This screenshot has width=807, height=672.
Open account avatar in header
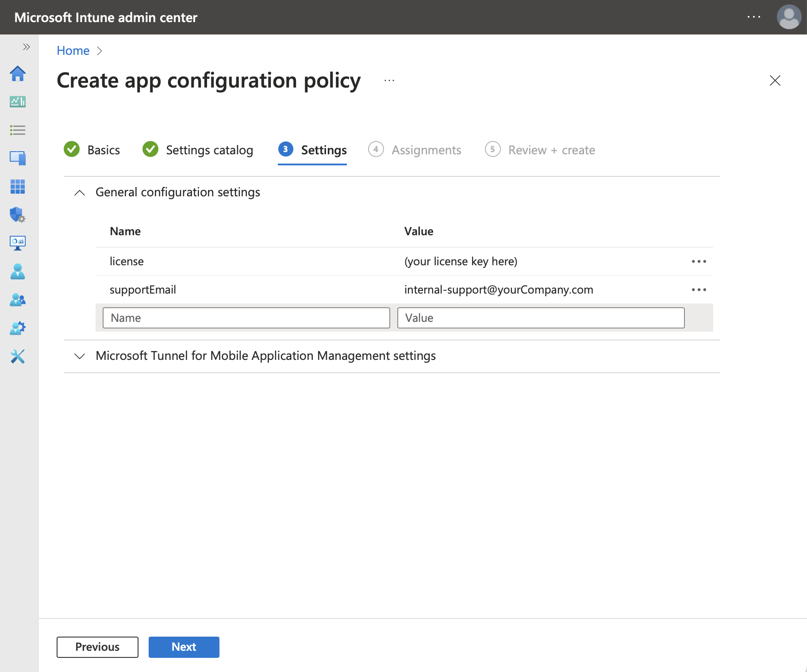coord(789,17)
